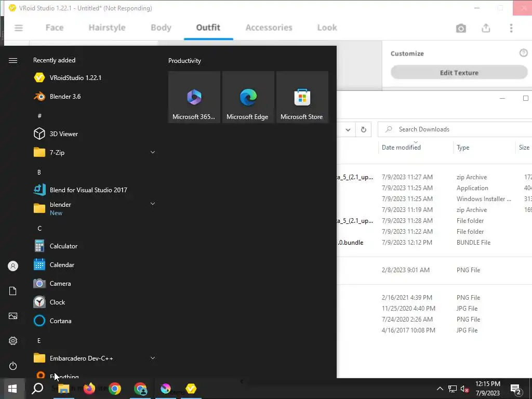
Task: Click the Windows Start button
Action: (12, 389)
